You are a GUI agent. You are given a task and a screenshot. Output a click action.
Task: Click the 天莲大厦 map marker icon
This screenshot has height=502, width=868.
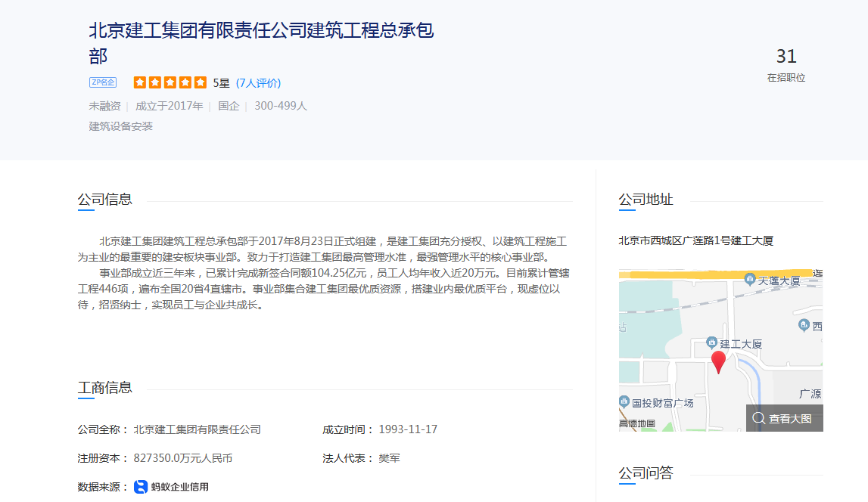click(x=750, y=279)
